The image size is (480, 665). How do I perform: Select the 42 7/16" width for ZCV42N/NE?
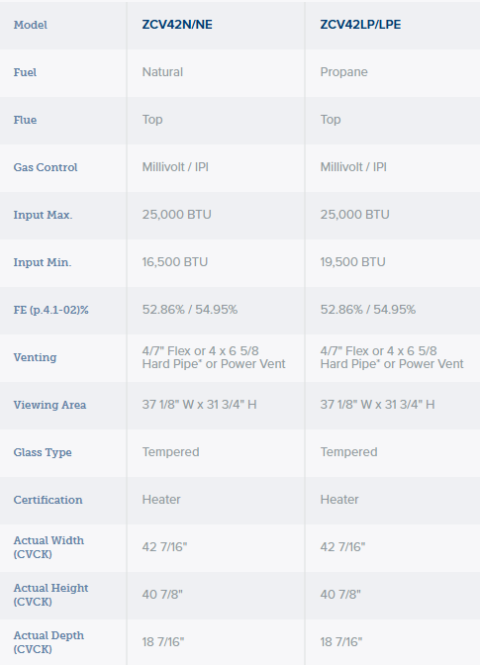click(165, 547)
